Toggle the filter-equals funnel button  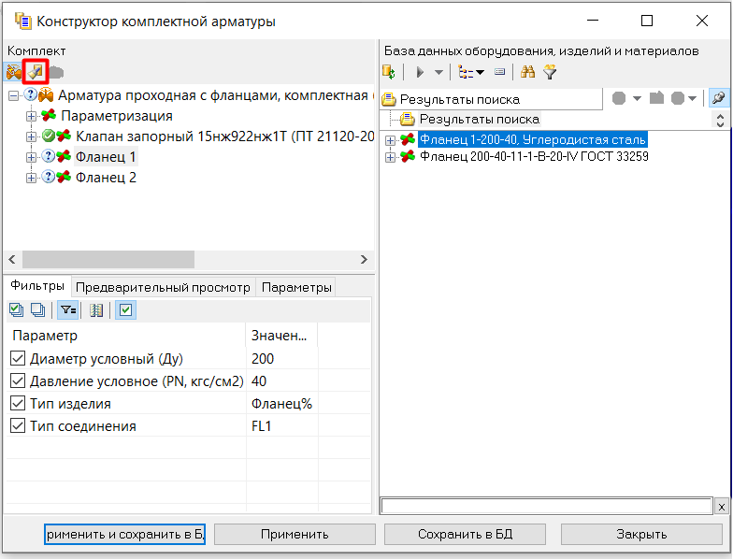tap(67, 310)
